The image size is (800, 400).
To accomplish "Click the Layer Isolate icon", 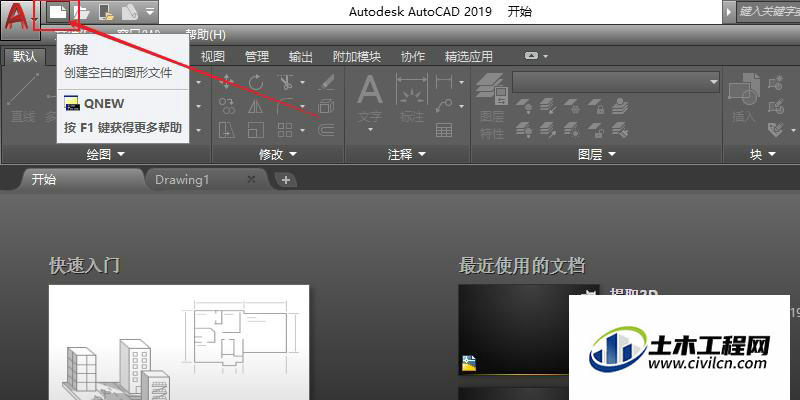I will [x=548, y=106].
